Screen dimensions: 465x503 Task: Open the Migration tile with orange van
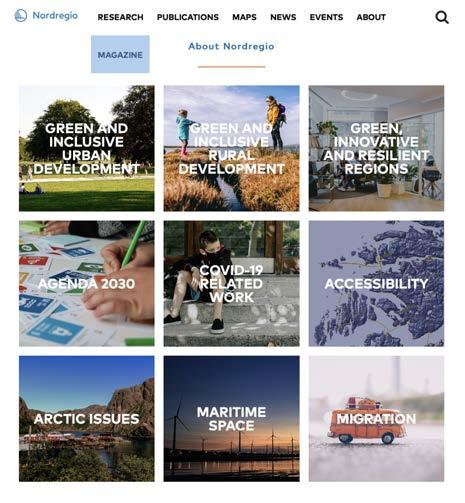pyautogui.click(x=376, y=419)
